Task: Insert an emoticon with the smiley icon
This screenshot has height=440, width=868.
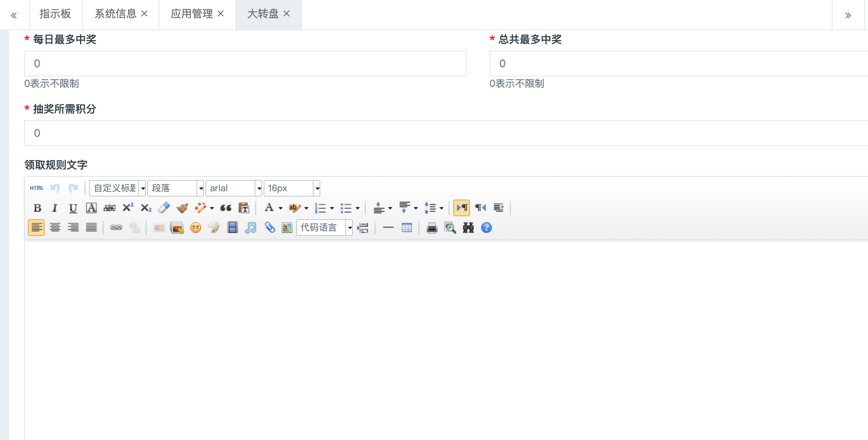Action: 195,228
